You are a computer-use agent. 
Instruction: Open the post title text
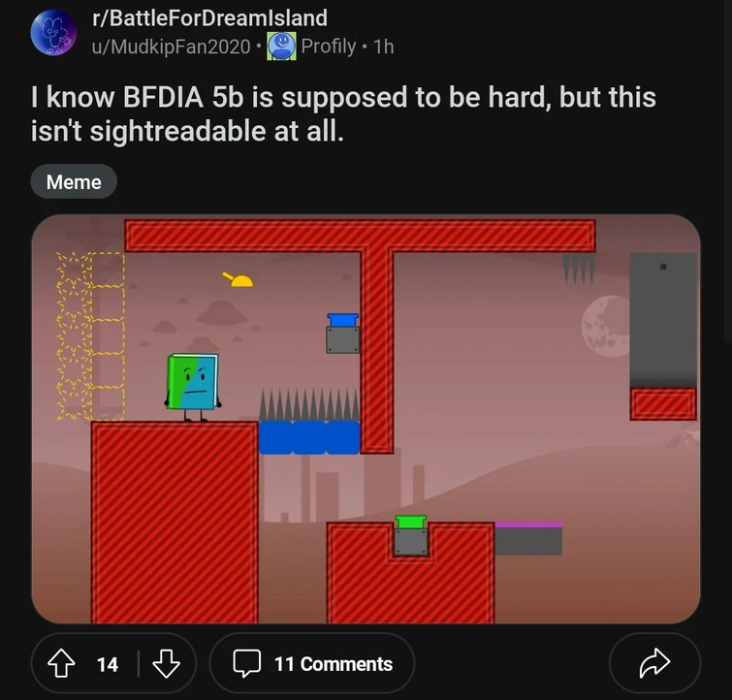tap(343, 113)
